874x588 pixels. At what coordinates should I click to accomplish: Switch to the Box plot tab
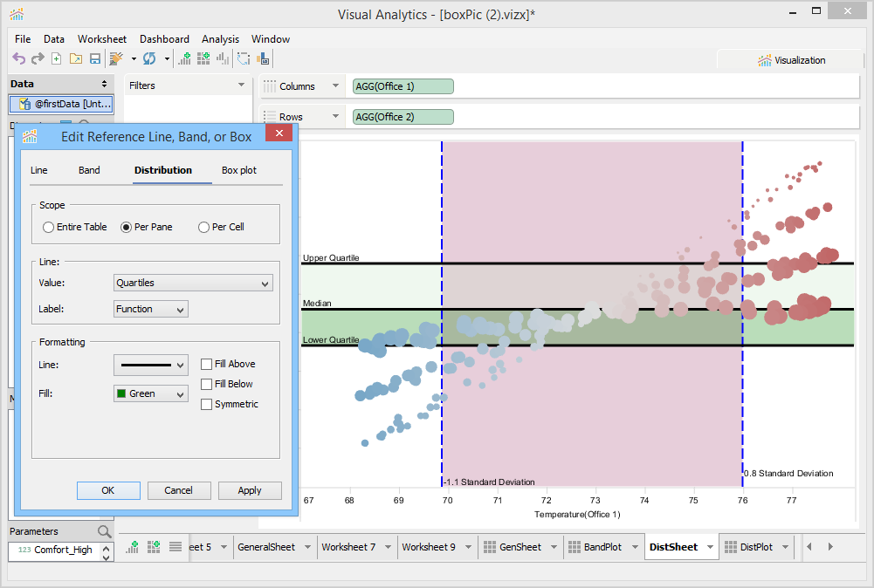coord(239,170)
